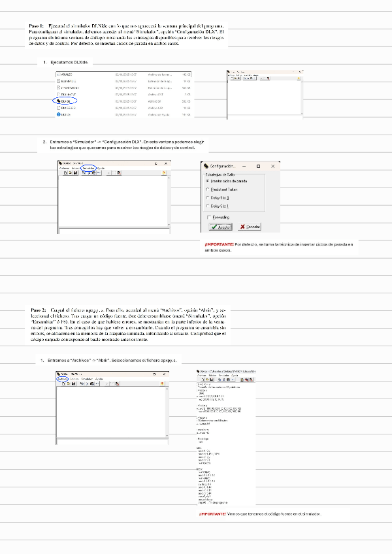Open the circled DLXide executable in file list

point(65,101)
